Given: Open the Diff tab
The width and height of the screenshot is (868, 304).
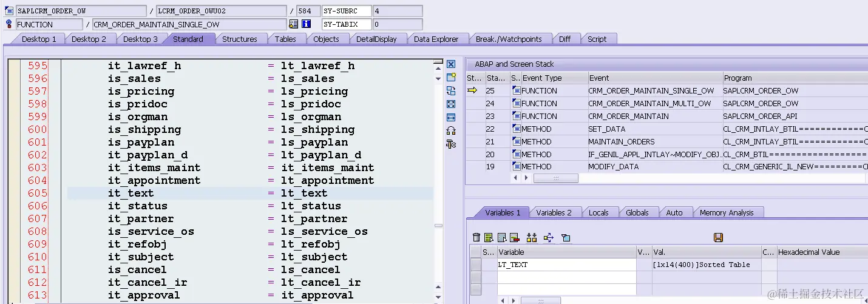Looking at the screenshot, I should click(565, 39).
